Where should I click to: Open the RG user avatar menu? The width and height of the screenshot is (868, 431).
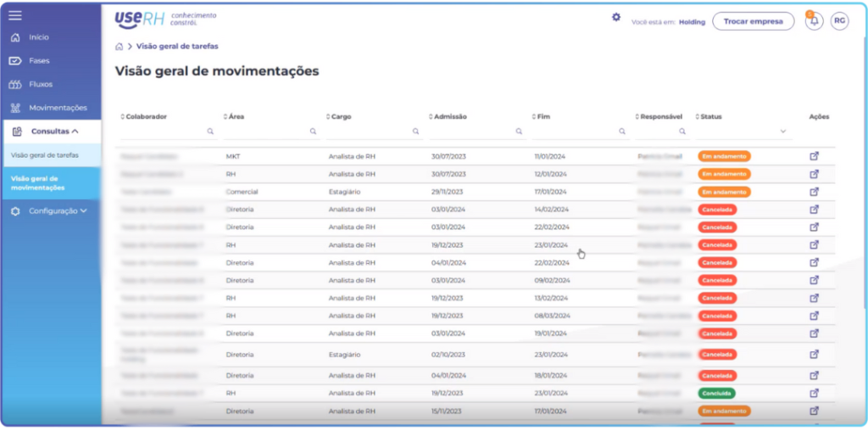coord(839,21)
